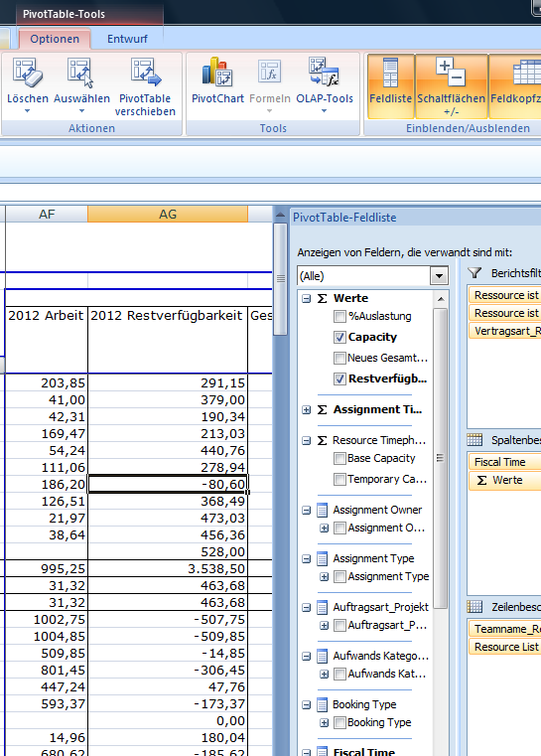Open the Löschen dropdown arrow

pyautogui.click(x=28, y=111)
